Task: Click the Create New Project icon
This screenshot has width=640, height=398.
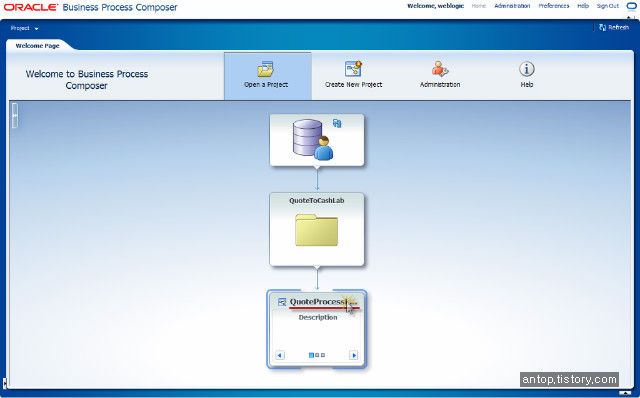Action: click(353, 69)
